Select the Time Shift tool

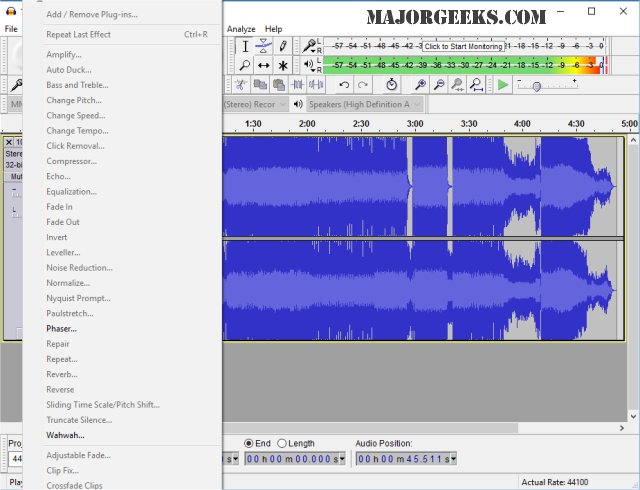pos(264,65)
